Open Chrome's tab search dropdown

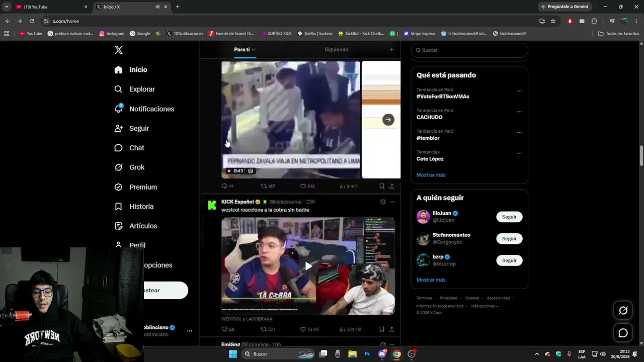7,7
